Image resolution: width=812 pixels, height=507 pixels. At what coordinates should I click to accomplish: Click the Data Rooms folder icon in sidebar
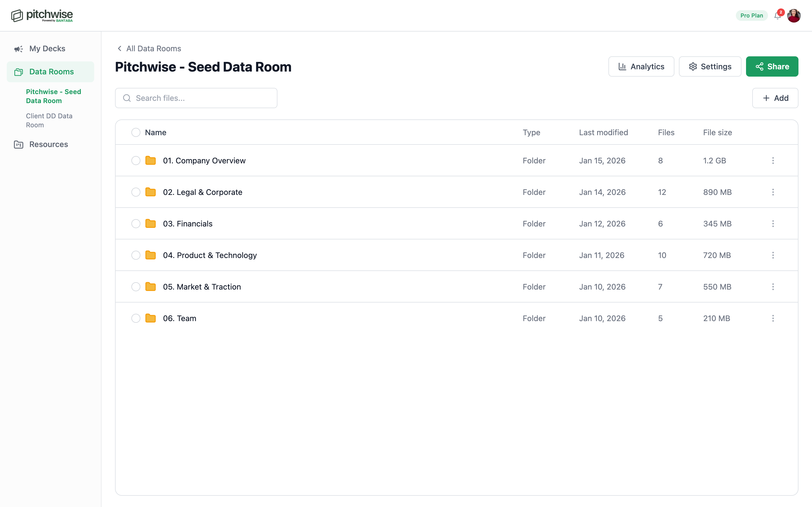tap(18, 72)
